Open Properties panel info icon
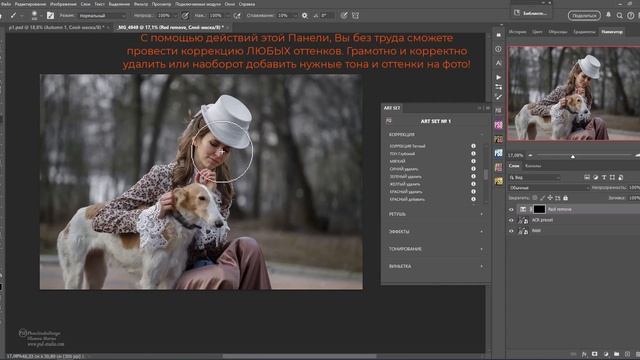 coord(498,49)
